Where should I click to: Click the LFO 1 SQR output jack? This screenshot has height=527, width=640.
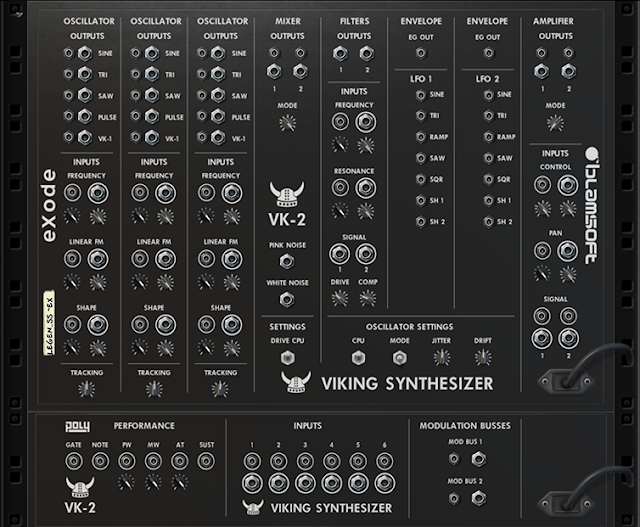[421, 180]
